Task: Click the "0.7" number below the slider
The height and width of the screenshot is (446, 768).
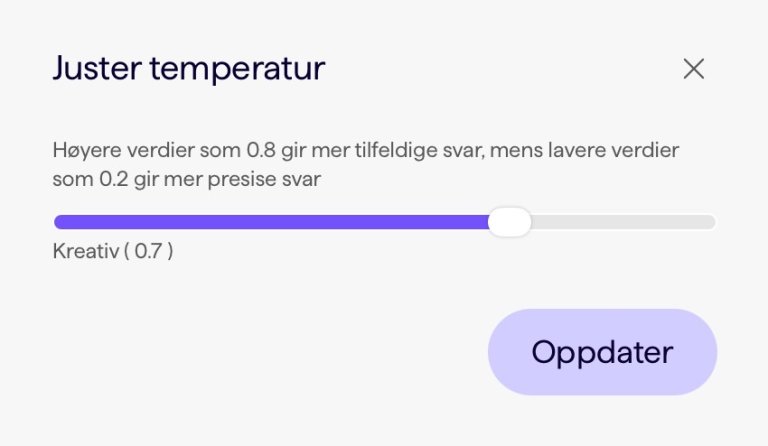Action: tap(148, 252)
